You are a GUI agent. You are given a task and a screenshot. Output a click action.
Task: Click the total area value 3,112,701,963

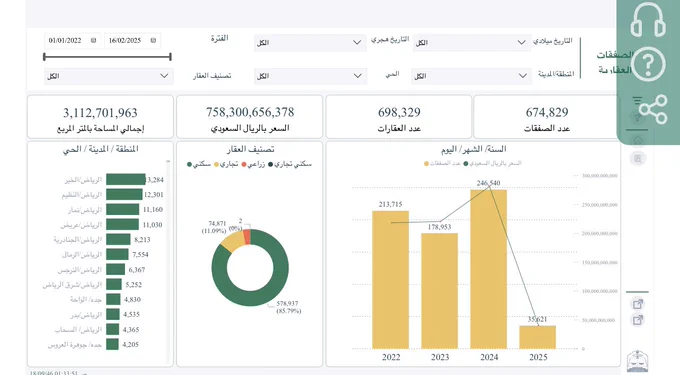(100, 113)
